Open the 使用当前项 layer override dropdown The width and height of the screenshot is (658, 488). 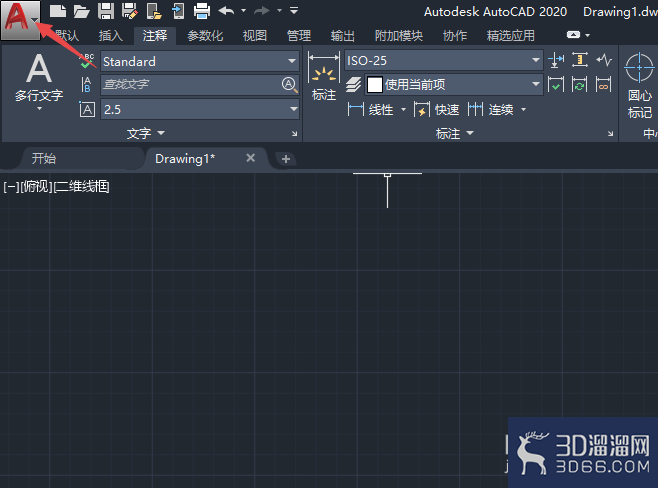[x=454, y=85]
